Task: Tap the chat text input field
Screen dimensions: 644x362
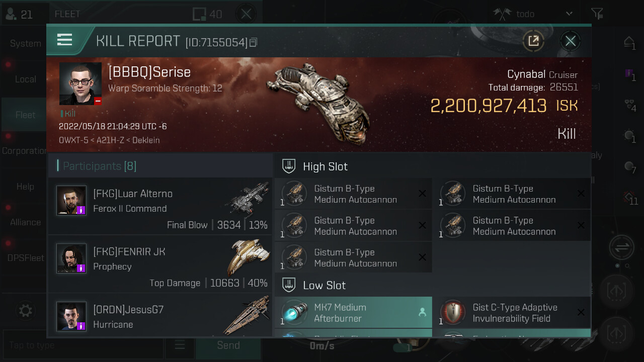Action: click(x=83, y=345)
